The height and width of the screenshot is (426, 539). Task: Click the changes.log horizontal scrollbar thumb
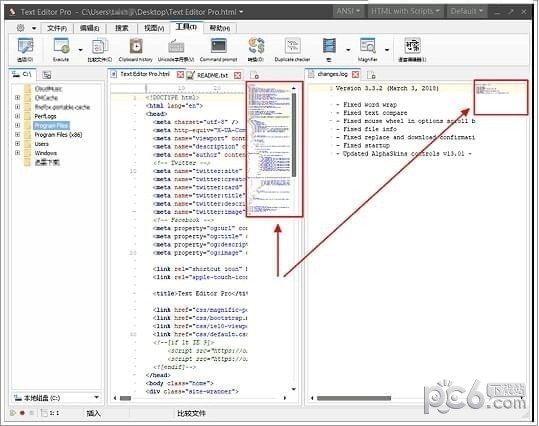[x=354, y=398]
